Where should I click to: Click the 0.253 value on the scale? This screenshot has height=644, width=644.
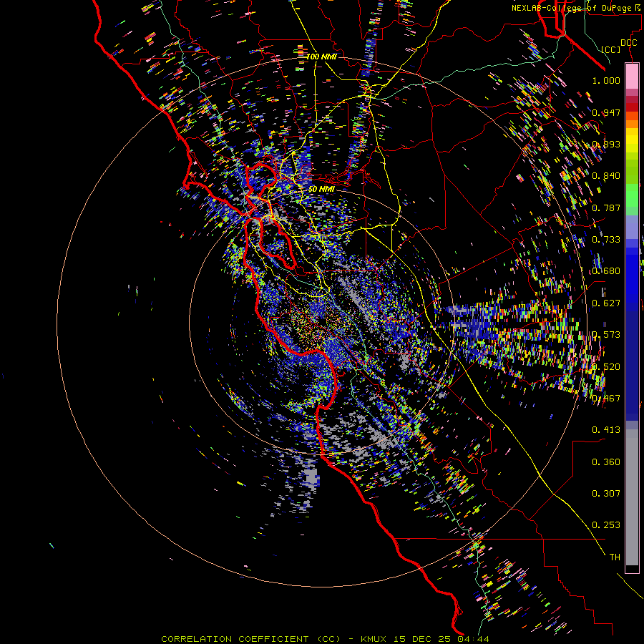606,525
